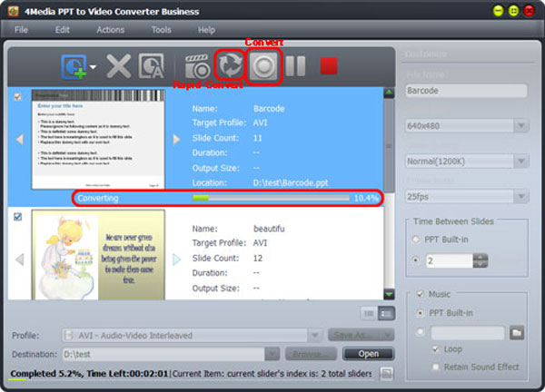
Task: Select the custom seconds radio button
Action: point(416,260)
